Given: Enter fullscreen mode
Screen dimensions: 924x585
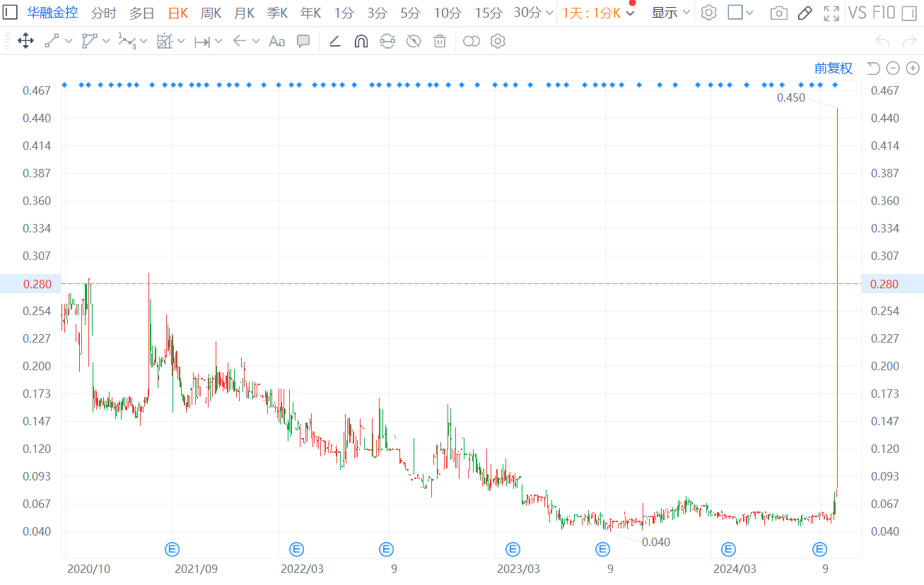Looking at the screenshot, I should (x=832, y=13).
